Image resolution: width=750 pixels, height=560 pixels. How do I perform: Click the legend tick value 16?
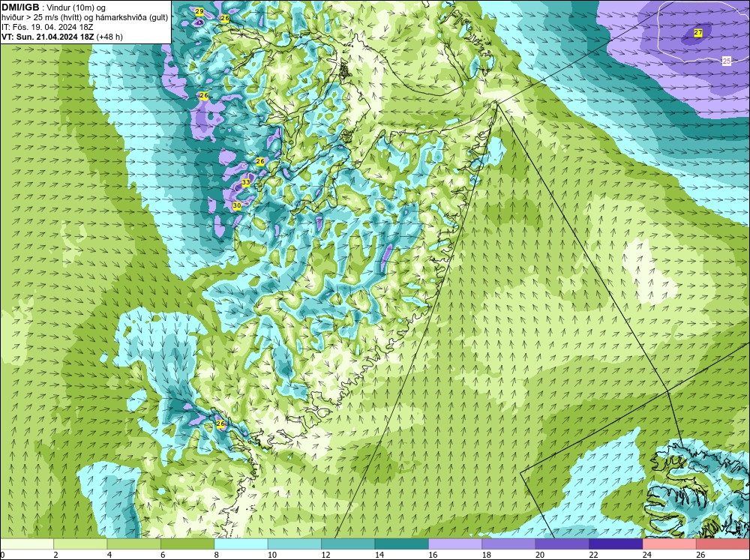click(x=433, y=555)
